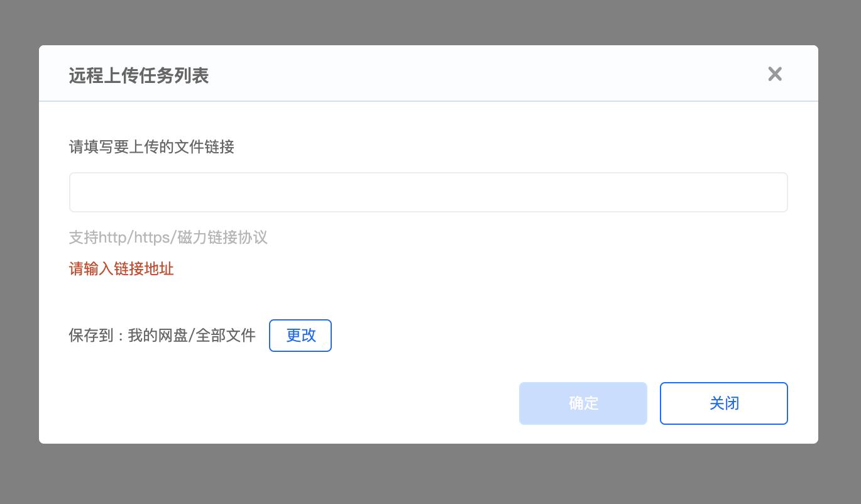This screenshot has height=504, width=861.
Task: Select the save path text 我的网盘/全部文件
Action: click(192, 336)
